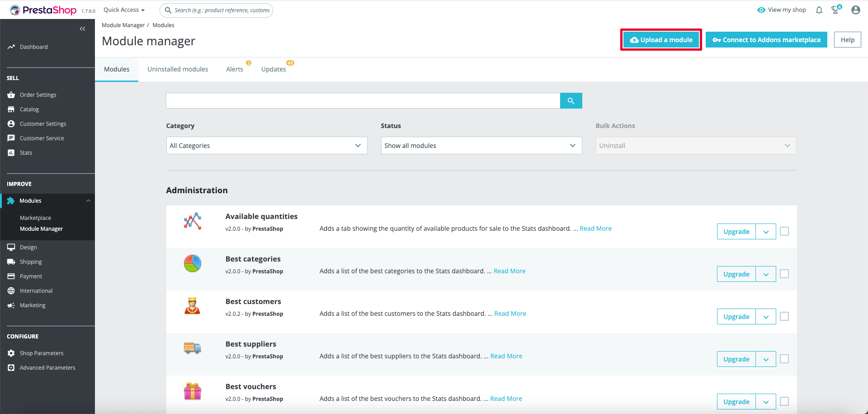Click the Shipping truck icon in sidebar
Screen dimensions: 868x414
pyautogui.click(x=11, y=262)
